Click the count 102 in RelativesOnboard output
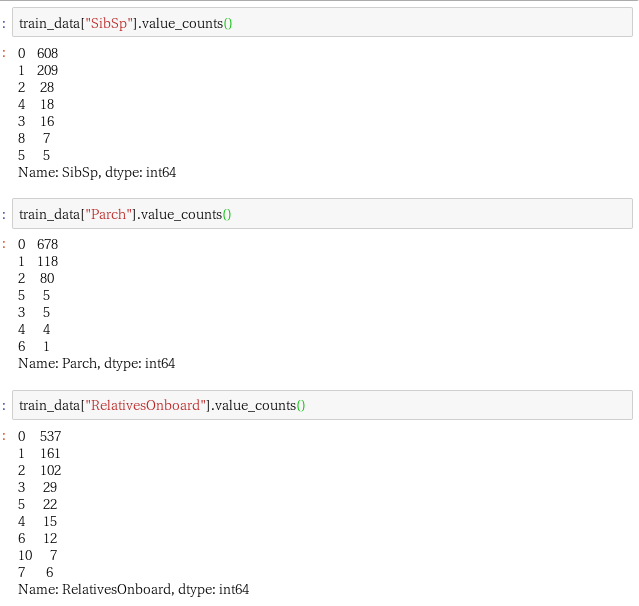This screenshot has height=606, width=639. 51,471
